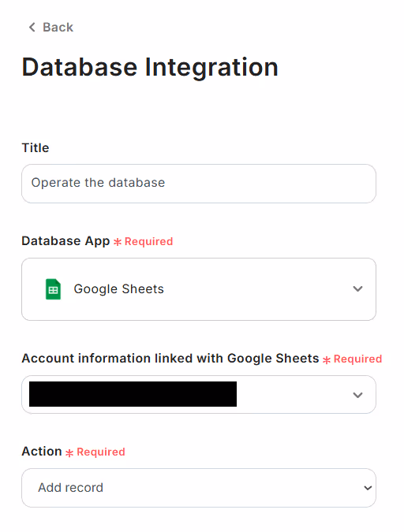Screen dimensions: 404x532
Task: Open the Action dropdown showing Add record
Action: tap(199, 488)
